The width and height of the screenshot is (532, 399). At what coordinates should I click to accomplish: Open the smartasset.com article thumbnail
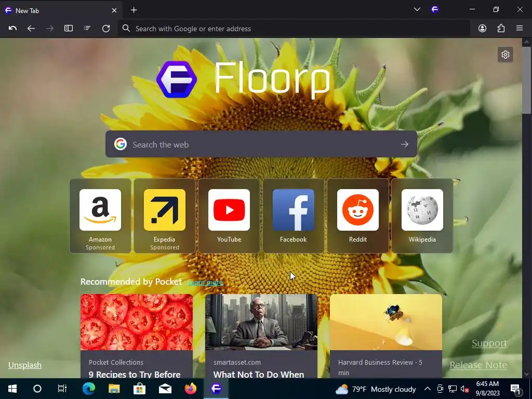coord(261,322)
